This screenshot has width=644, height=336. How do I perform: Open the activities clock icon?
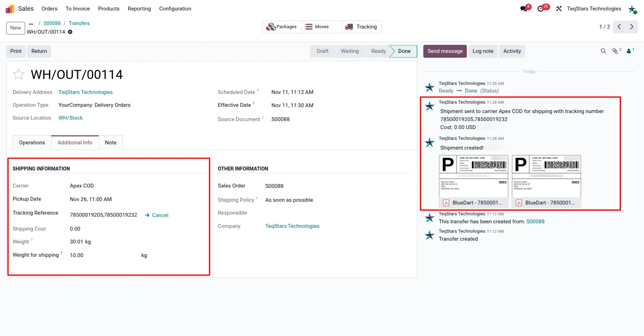pyautogui.click(x=541, y=8)
